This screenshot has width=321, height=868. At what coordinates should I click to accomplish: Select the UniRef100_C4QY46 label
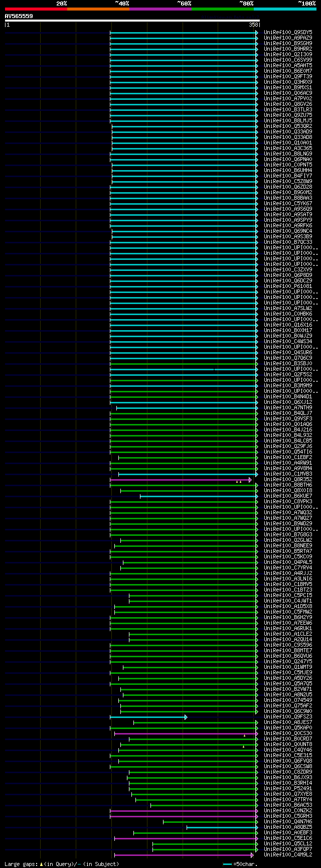click(x=288, y=750)
